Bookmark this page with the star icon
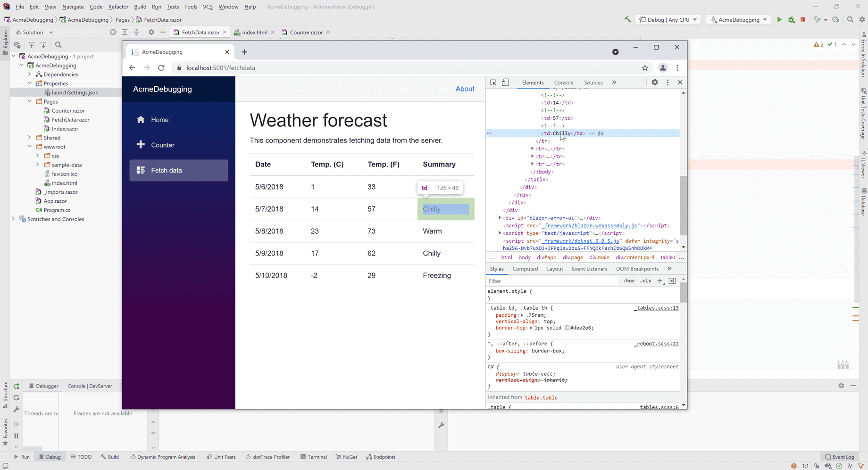This screenshot has height=470, width=868. point(645,68)
